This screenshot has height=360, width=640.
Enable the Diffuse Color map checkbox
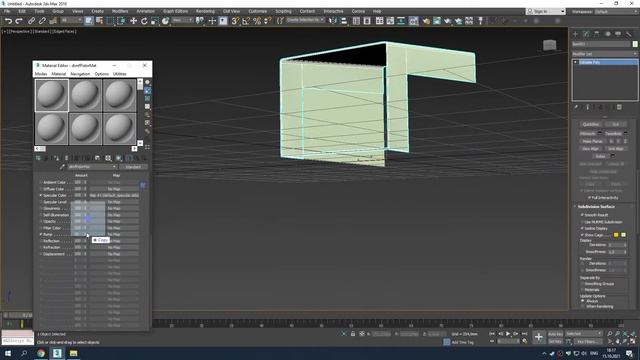coord(41,189)
